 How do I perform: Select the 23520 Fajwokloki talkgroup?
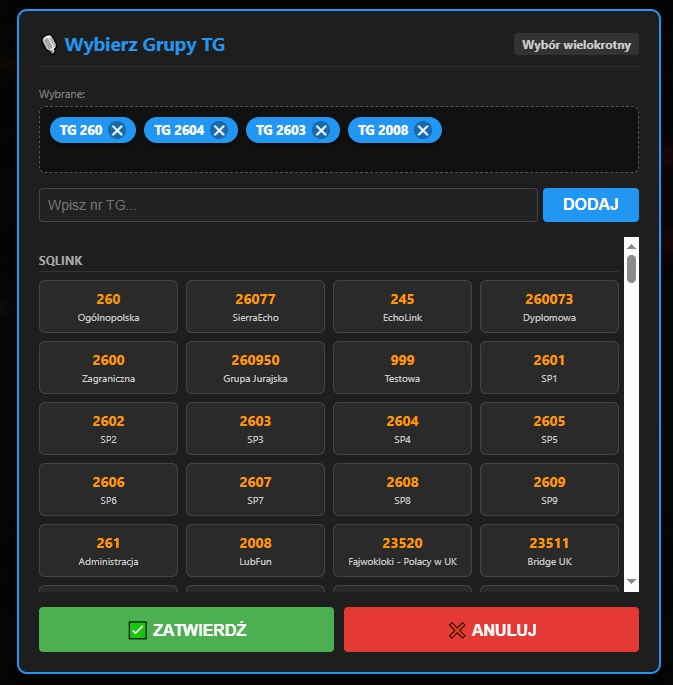click(402, 550)
